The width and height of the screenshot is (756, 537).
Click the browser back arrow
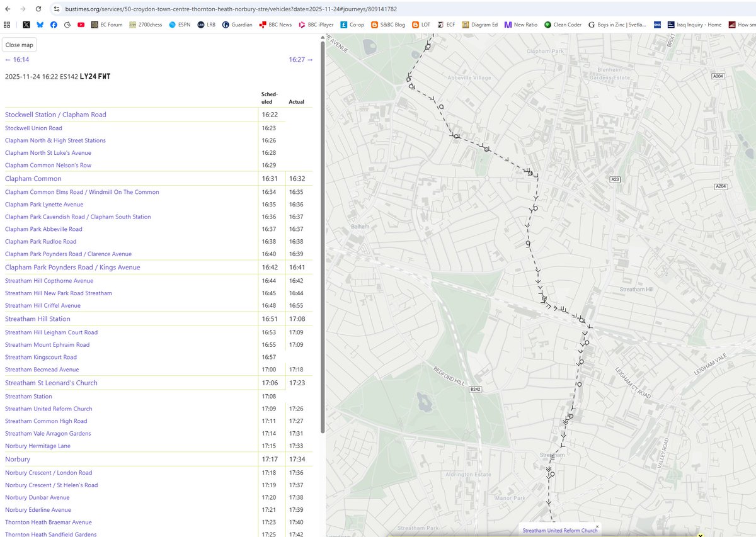point(8,9)
